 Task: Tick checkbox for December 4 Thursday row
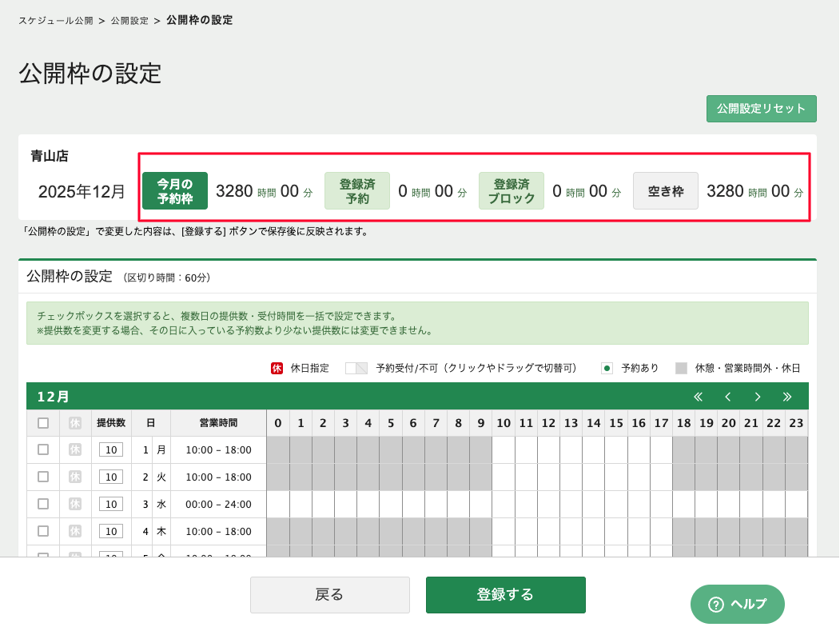(43, 531)
